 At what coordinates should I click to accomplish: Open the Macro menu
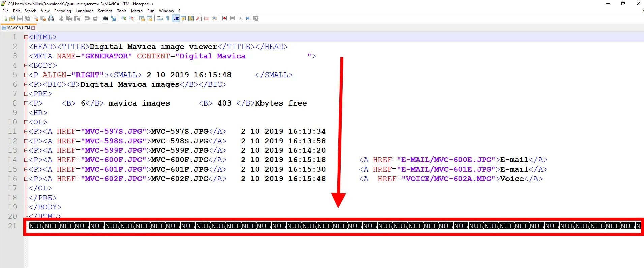click(x=137, y=11)
